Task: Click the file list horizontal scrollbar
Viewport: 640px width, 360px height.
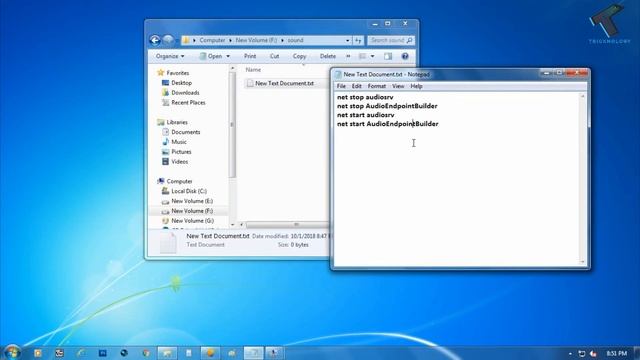Action: (287, 224)
